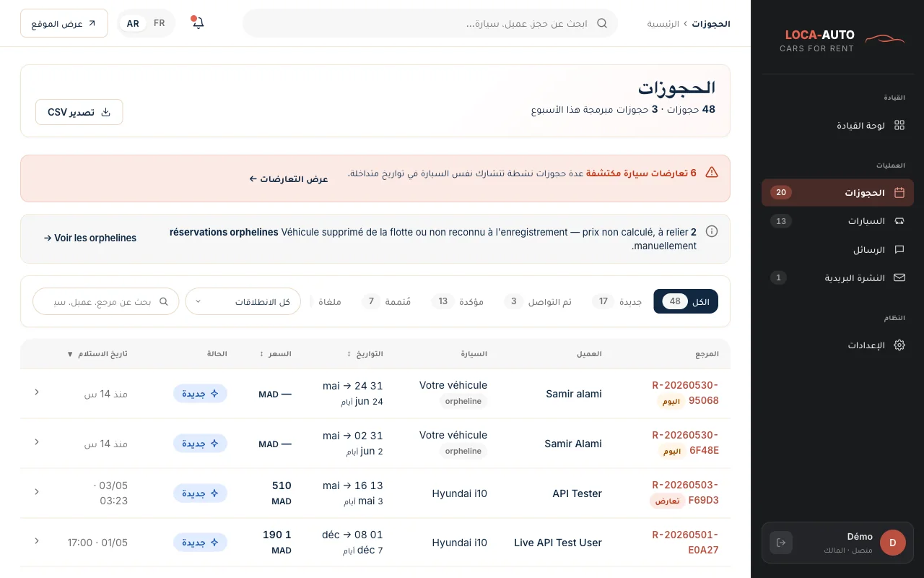Focus the table search field بحث عن مرجع

[x=106, y=301]
